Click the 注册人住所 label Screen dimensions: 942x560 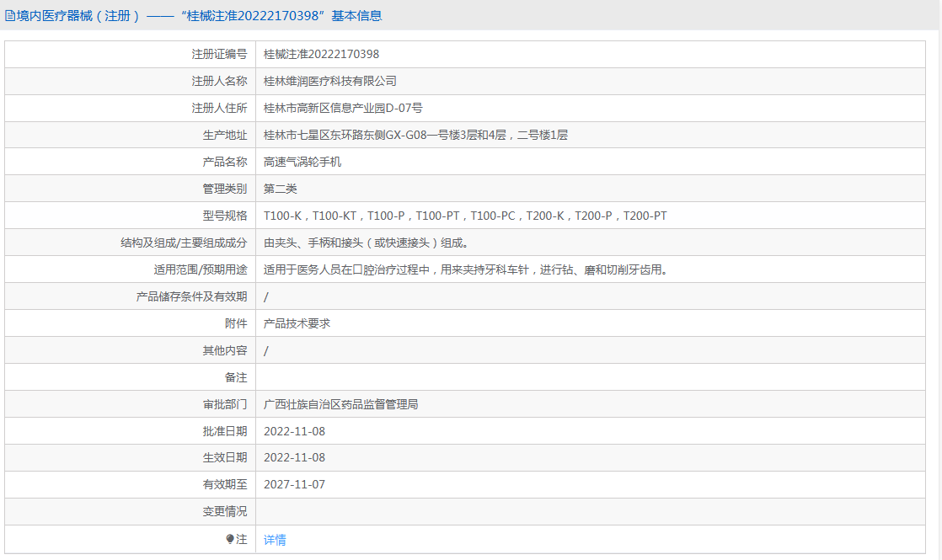point(219,108)
